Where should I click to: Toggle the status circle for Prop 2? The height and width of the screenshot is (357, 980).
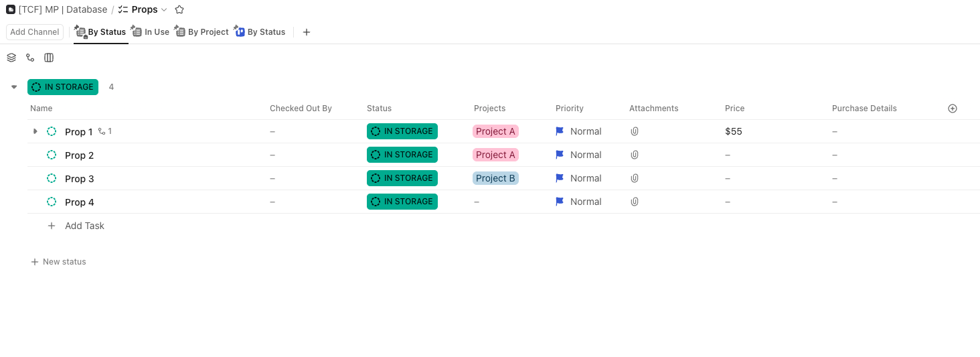52,155
